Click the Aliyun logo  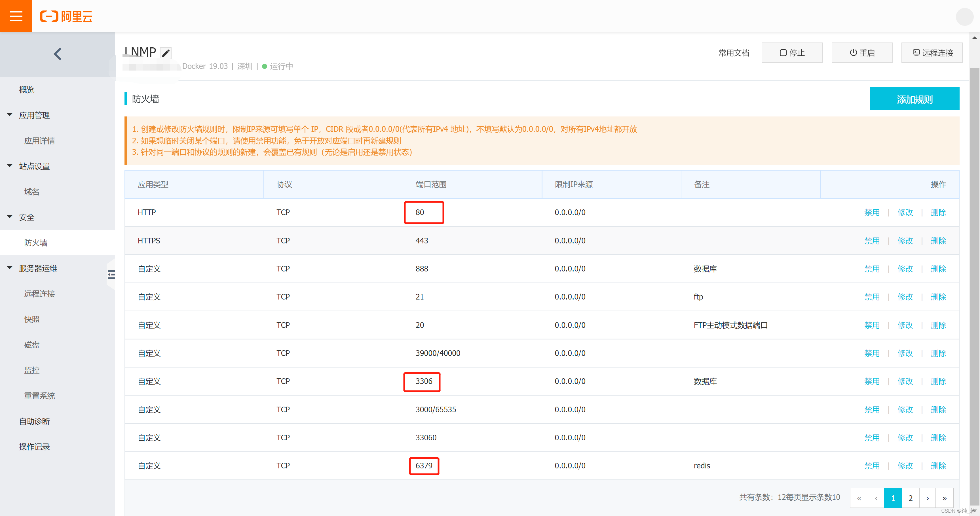tap(66, 16)
